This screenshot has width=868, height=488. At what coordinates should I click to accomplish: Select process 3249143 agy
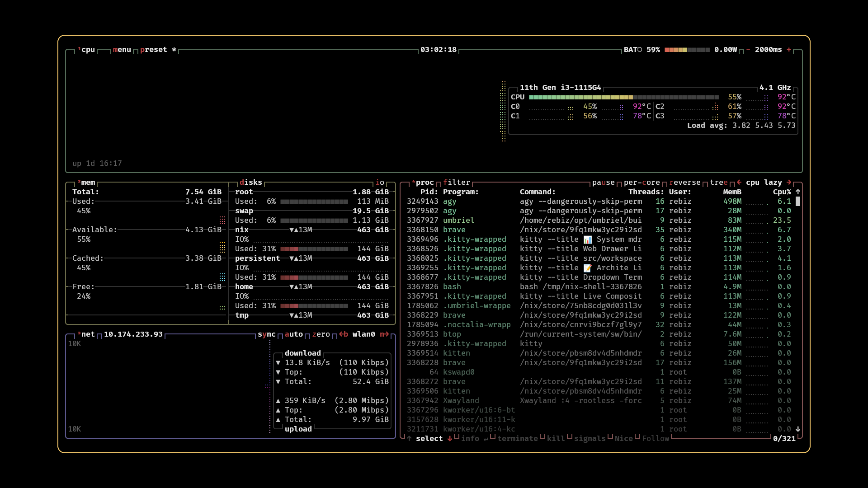(x=599, y=202)
